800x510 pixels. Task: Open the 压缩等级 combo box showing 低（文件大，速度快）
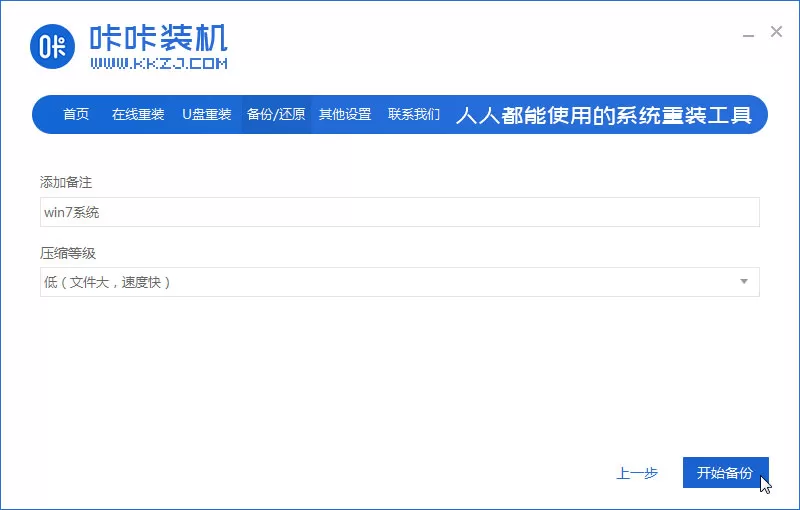tap(399, 282)
